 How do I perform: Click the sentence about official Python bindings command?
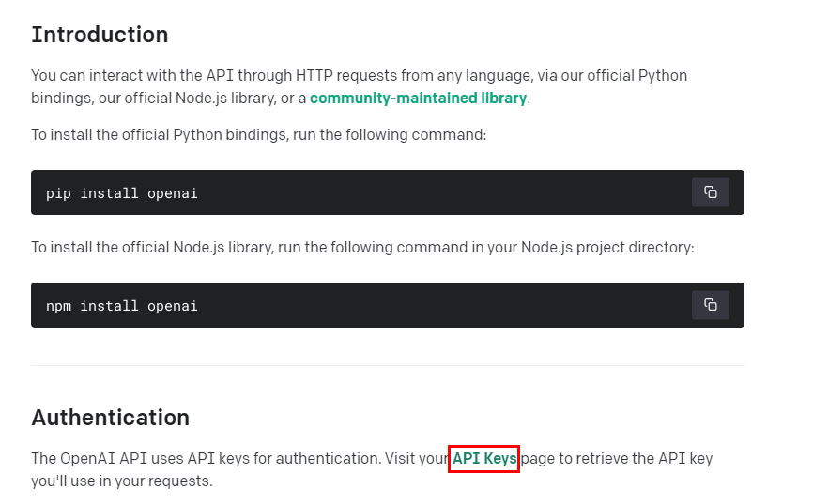258,135
